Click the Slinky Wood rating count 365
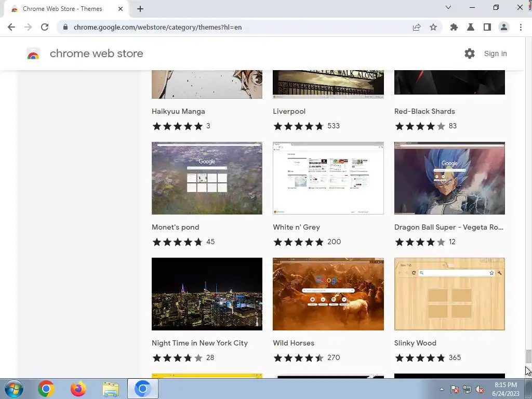 [x=455, y=357]
